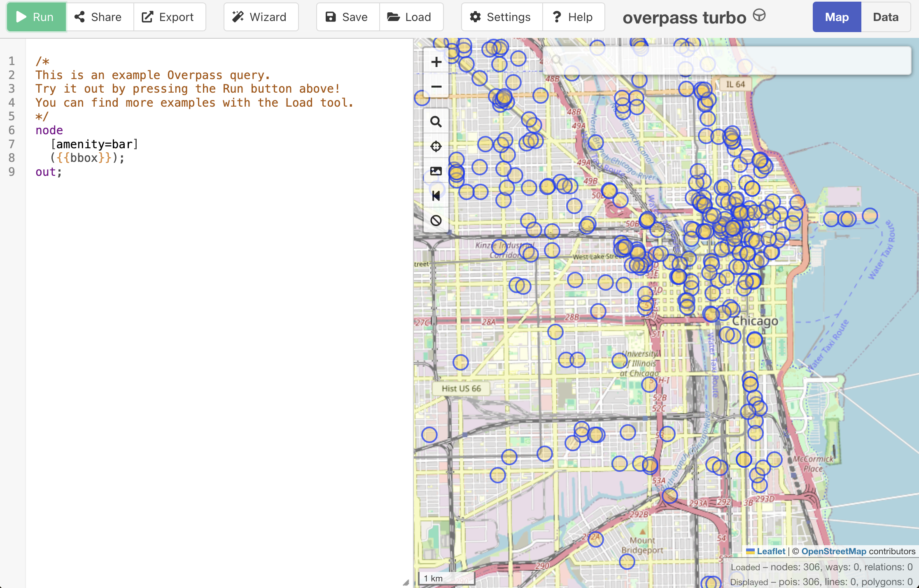This screenshot has width=919, height=588.
Task: Open the OpenStreetMap contributors link
Action: [834, 551]
